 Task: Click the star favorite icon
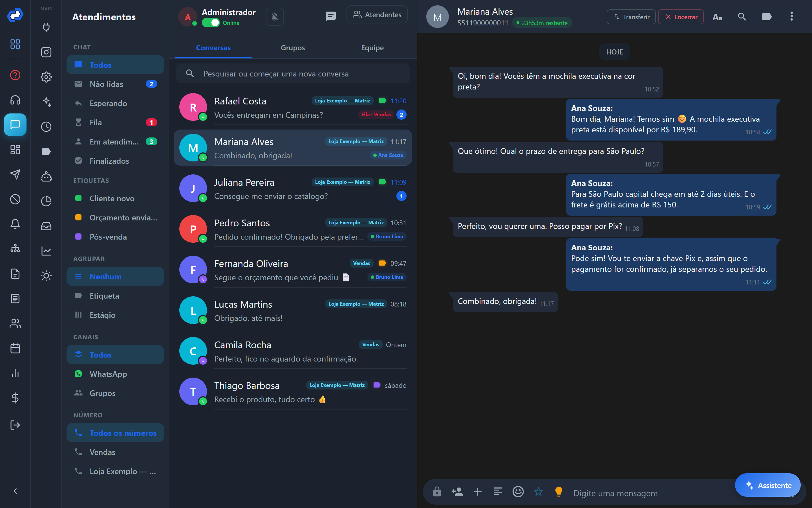point(538,492)
